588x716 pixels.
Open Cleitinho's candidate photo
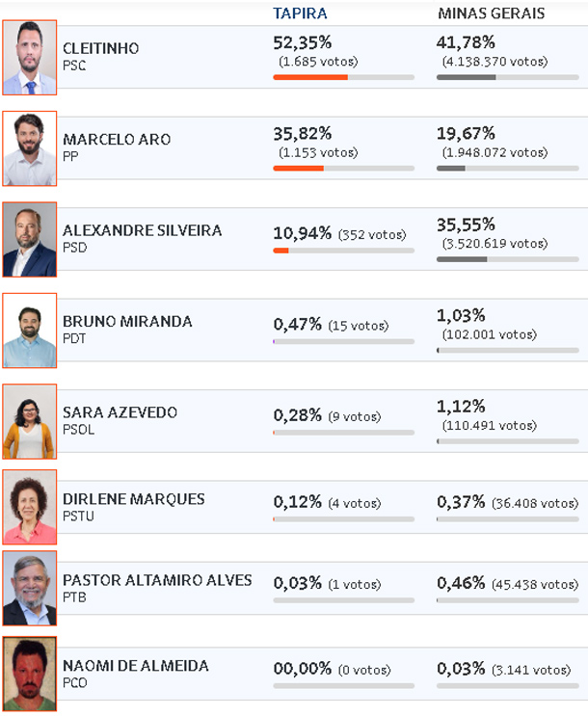[30, 58]
